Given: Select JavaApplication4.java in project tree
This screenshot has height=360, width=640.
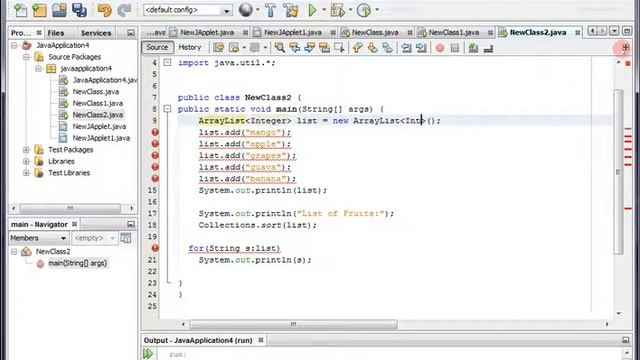Looking at the screenshot, I should [x=105, y=80].
